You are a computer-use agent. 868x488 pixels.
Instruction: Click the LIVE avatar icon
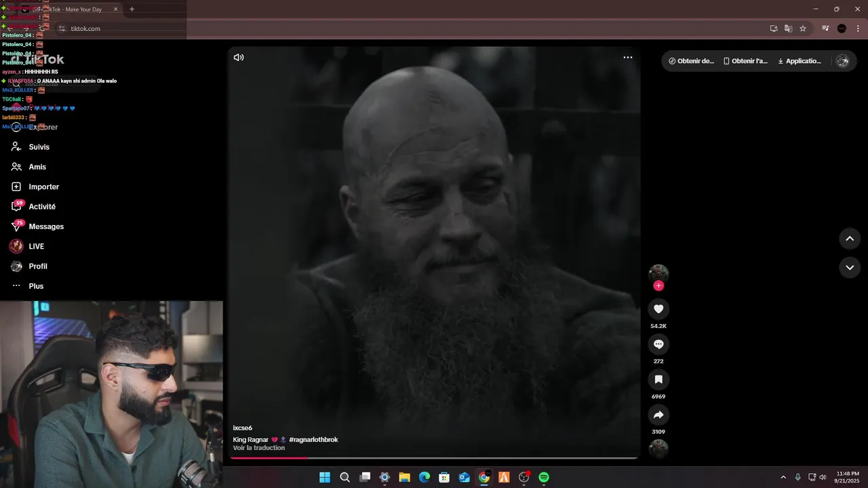16,246
